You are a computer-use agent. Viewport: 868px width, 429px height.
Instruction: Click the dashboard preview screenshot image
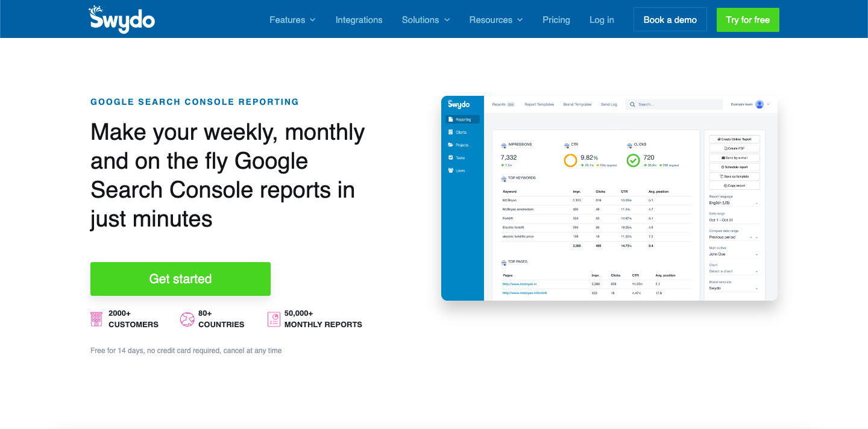point(609,198)
